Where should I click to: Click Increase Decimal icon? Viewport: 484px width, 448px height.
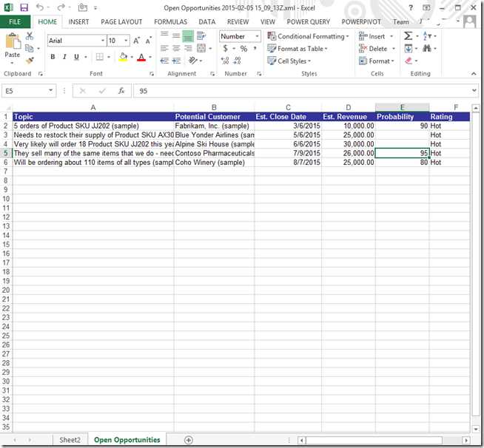click(225, 61)
